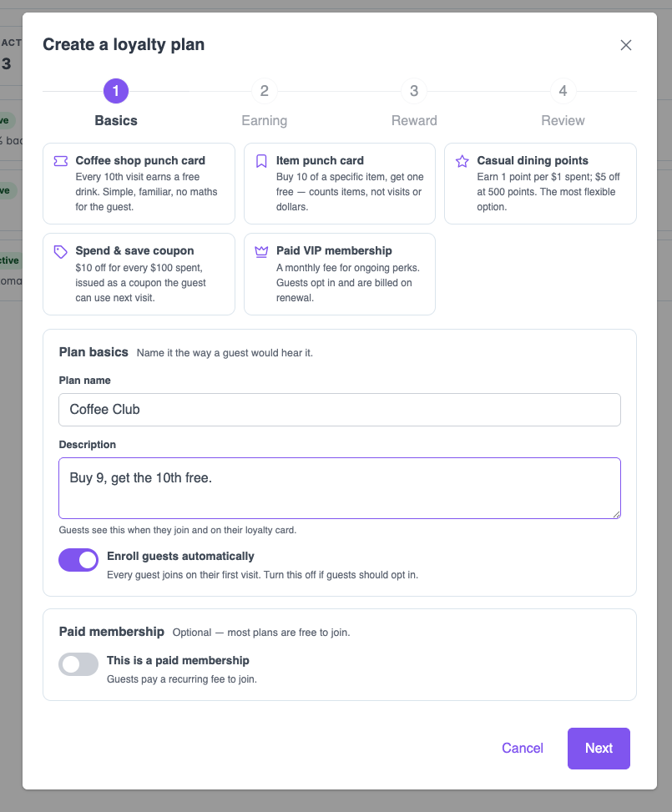
Task: Grab the Description textarea resize handle
Action: pos(616,514)
